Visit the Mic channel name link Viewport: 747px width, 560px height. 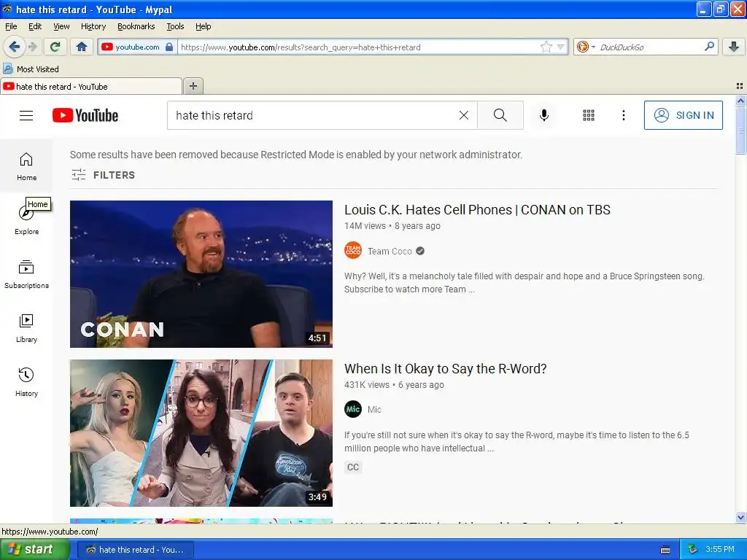tap(374, 410)
